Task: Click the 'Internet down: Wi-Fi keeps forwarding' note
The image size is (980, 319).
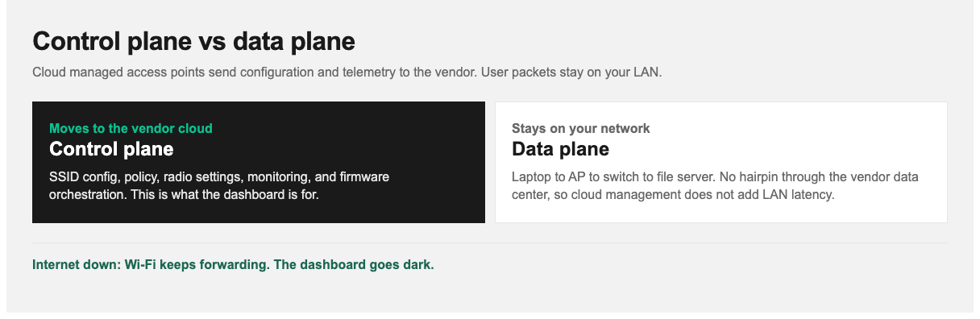Action: point(233,264)
